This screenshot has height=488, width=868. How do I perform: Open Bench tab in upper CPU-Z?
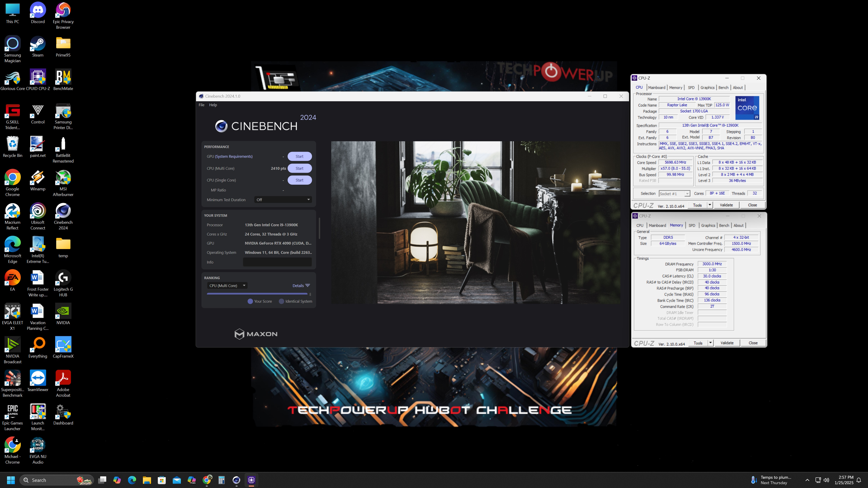[723, 87]
